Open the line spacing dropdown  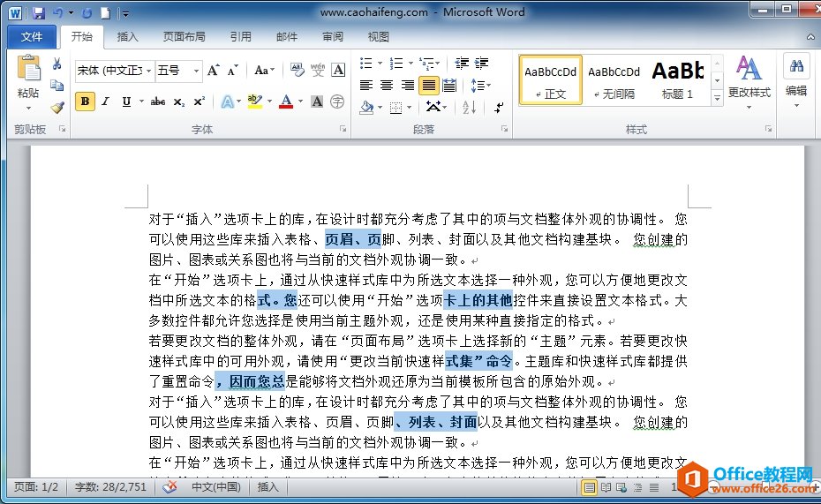coord(480,85)
